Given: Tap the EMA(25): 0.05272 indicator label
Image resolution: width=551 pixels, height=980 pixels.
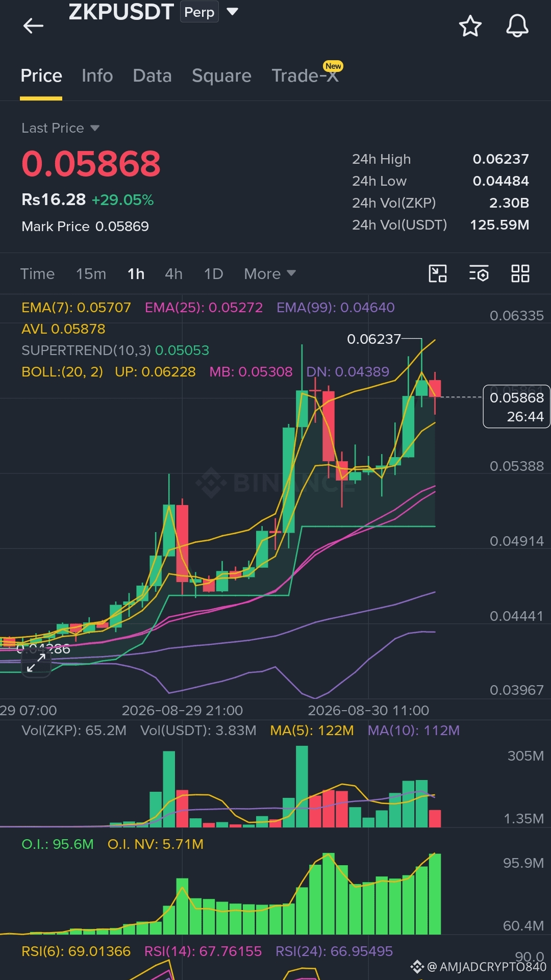Looking at the screenshot, I should (x=204, y=308).
